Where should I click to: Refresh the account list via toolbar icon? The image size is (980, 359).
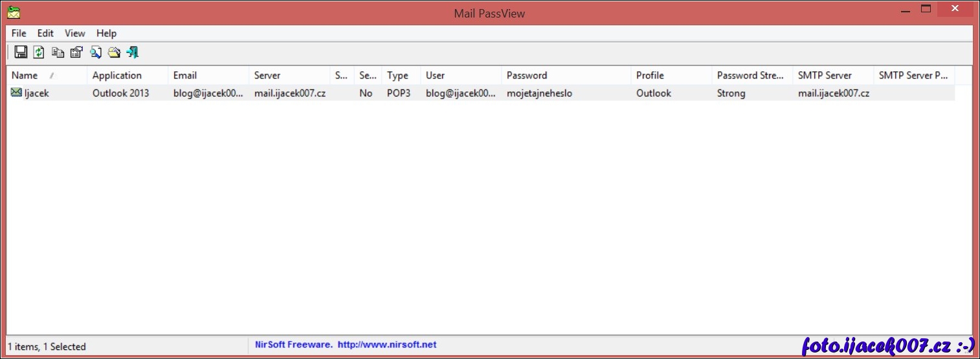click(39, 52)
